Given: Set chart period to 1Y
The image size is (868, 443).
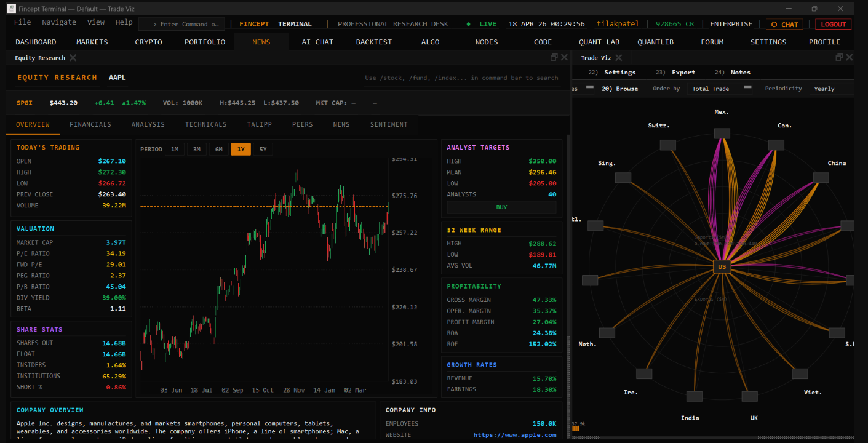Looking at the screenshot, I should click(241, 149).
